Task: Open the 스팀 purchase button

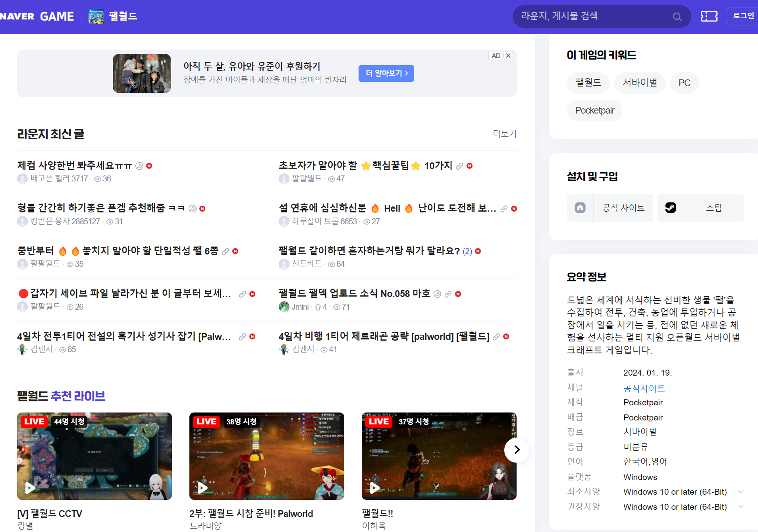Action: (x=700, y=208)
